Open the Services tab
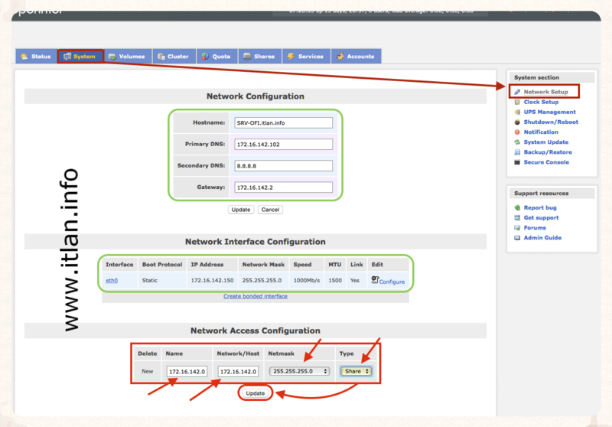The image size is (612, 427). 303,56
